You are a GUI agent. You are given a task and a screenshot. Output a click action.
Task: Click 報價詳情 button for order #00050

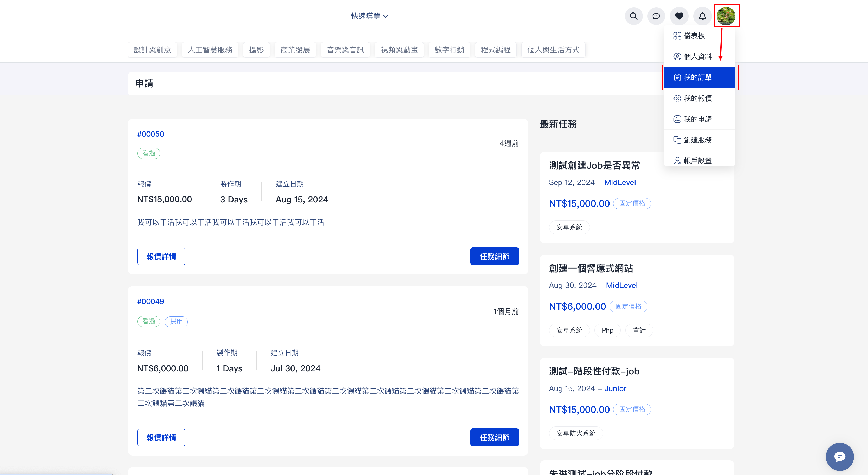coord(161,256)
